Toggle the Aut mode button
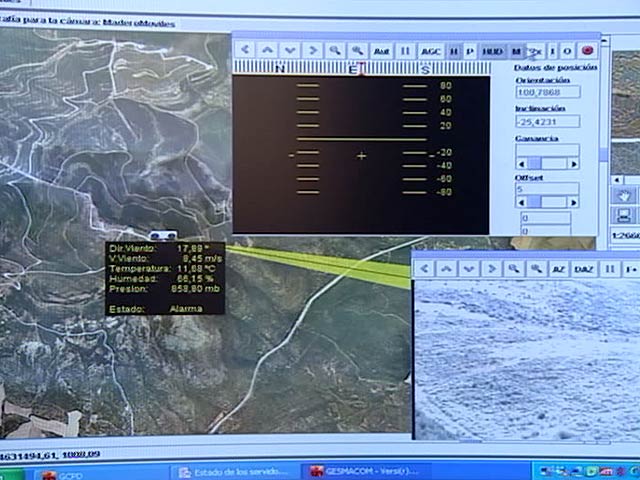 pos(381,50)
